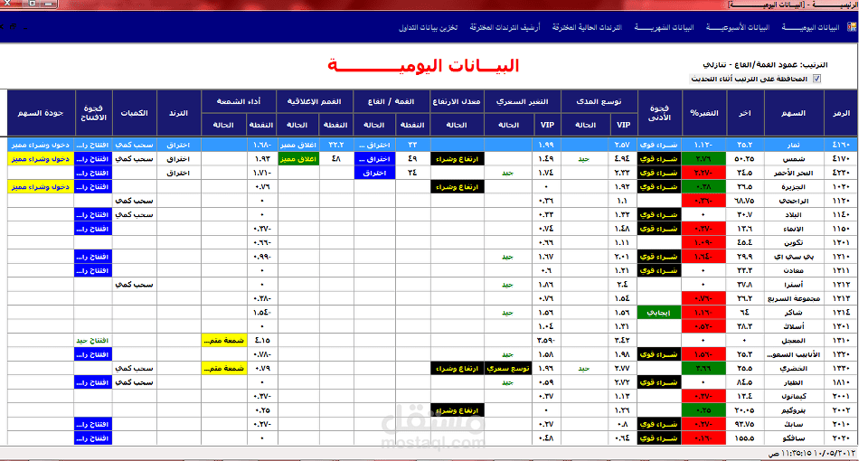
Task: Click the 'أداء الشمعه' group header
Action: (x=239, y=102)
